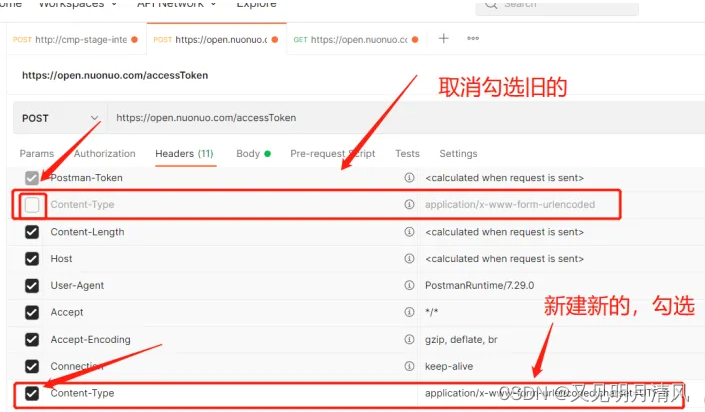Click the search magnifier icon

click(x=491, y=4)
